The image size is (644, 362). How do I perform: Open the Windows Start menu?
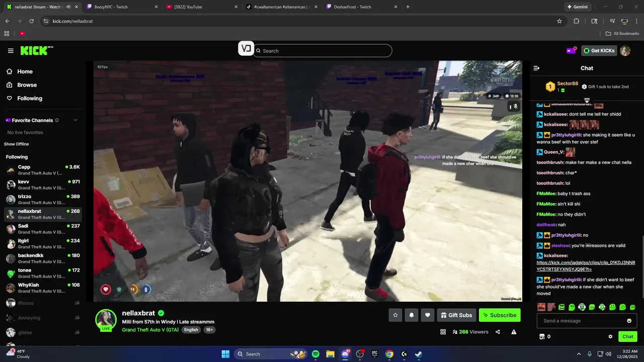(x=225, y=354)
